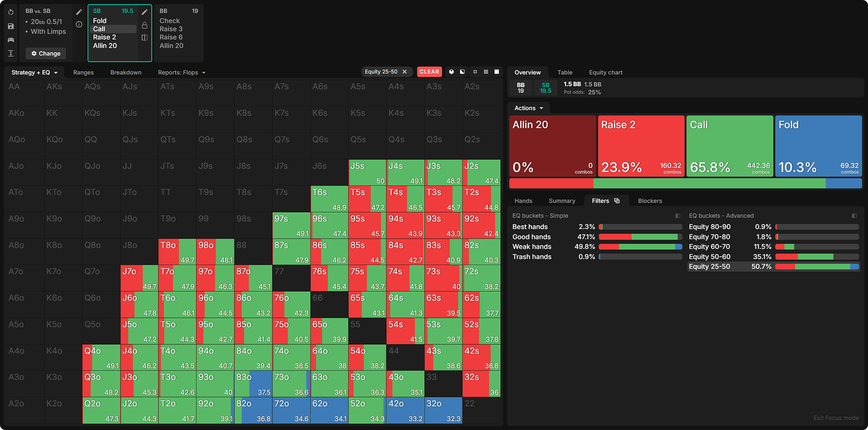Open the gamepad practice icon
This screenshot has width=868, height=430.
pos(11,40)
